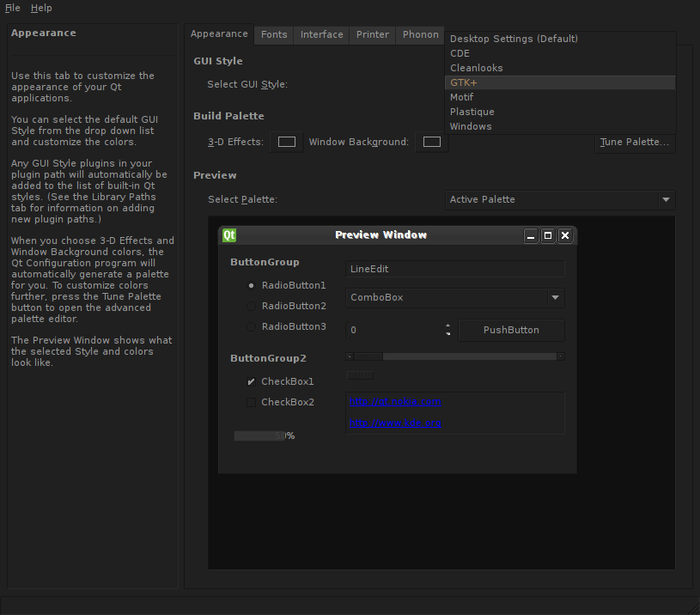Open the 3-D Effects color swatch

[x=287, y=142]
